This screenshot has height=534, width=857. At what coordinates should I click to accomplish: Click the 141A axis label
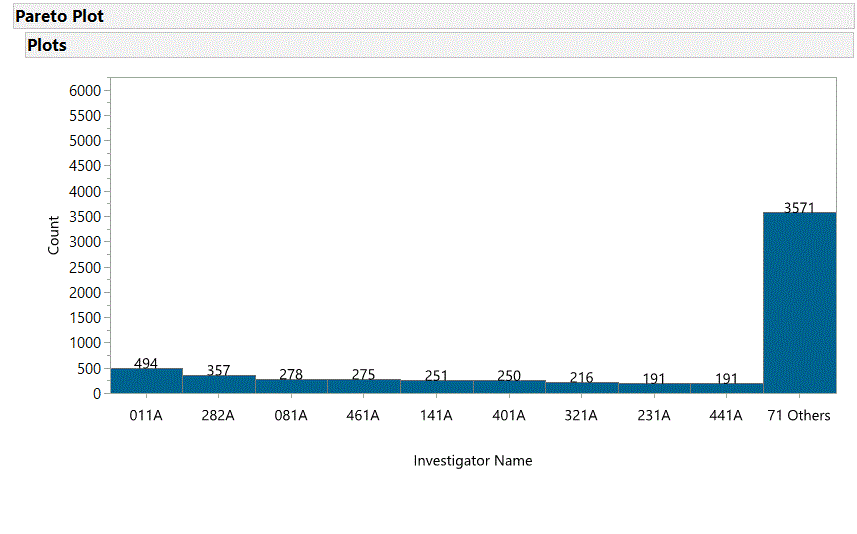click(x=436, y=415)
